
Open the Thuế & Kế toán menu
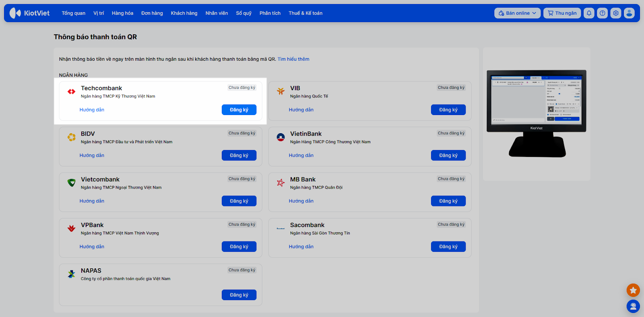(x=305, y=13)
